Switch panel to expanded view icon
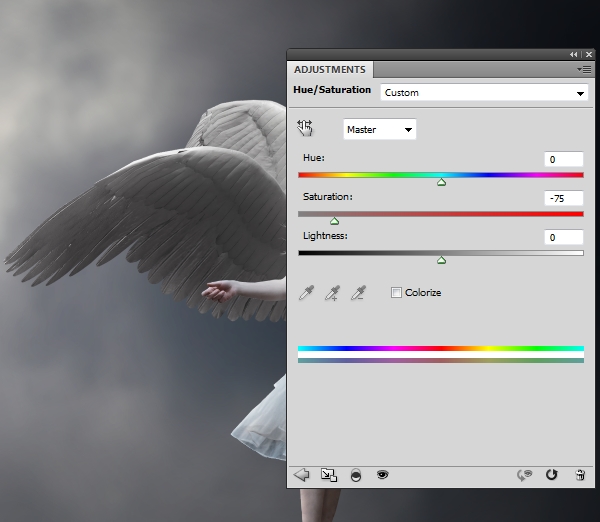 329,475
